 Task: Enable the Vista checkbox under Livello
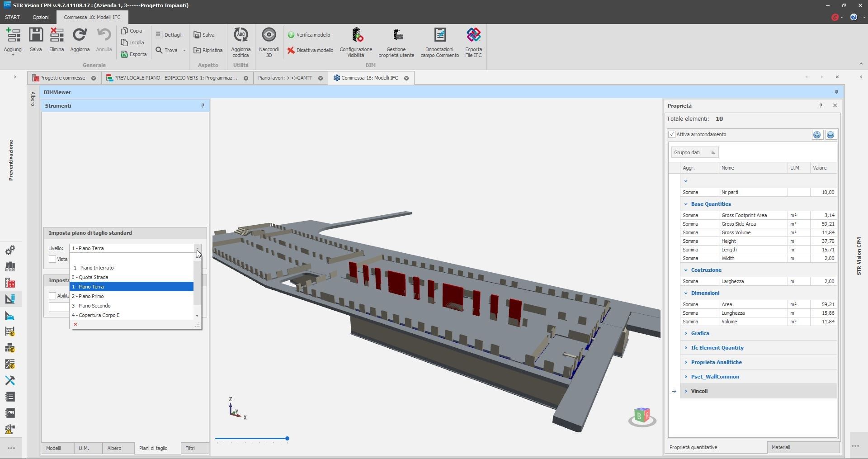[x=52, y=259]
